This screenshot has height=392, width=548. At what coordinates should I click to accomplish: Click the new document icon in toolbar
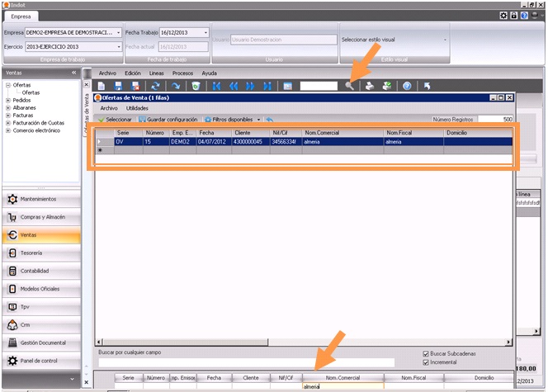100,86
